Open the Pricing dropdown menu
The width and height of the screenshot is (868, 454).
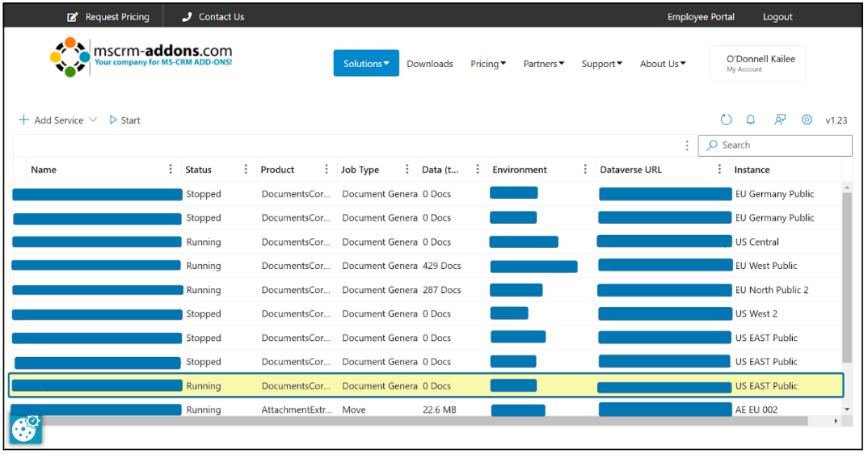point(487,64)
